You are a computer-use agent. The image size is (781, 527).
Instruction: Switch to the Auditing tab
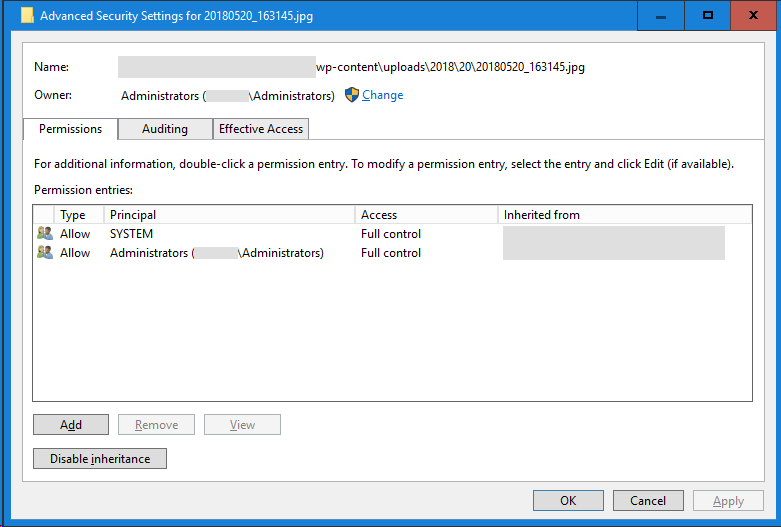click(x=165, y=129)
